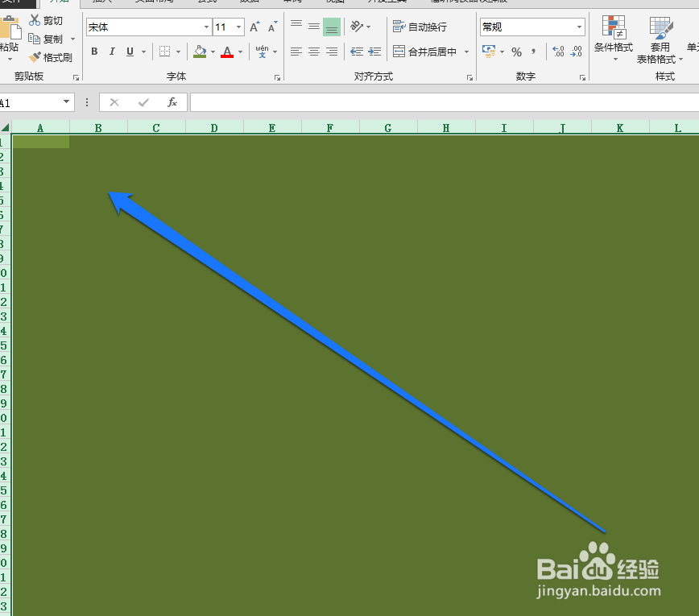Select the Format Painter (格式刷) brush

pyautogui.click(x=35, y=57)
